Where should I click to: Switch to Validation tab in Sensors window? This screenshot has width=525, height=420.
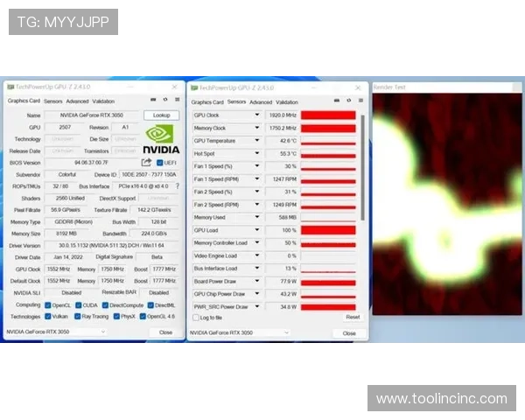tap(287, 102)
